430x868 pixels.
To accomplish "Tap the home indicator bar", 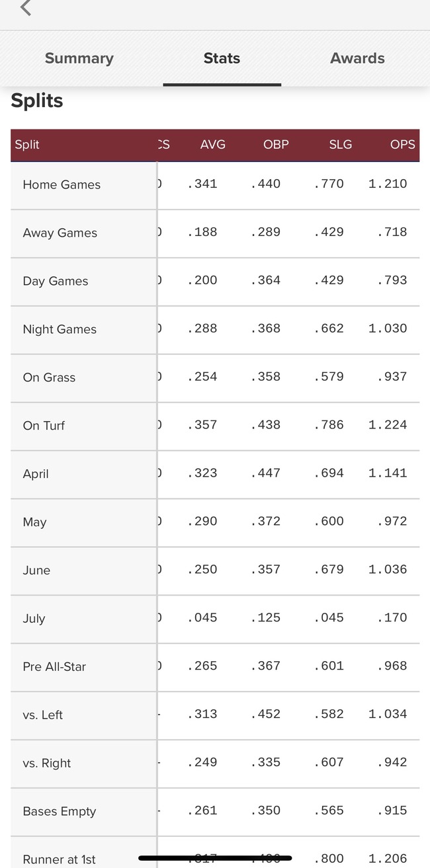I will pyautogui.click(x=215, y=858).
